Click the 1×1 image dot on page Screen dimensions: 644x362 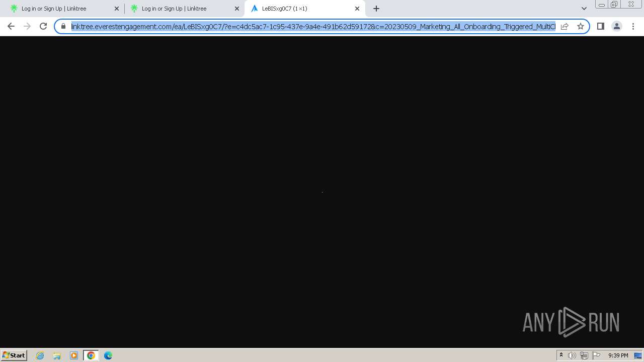click(x=322, y=192)
